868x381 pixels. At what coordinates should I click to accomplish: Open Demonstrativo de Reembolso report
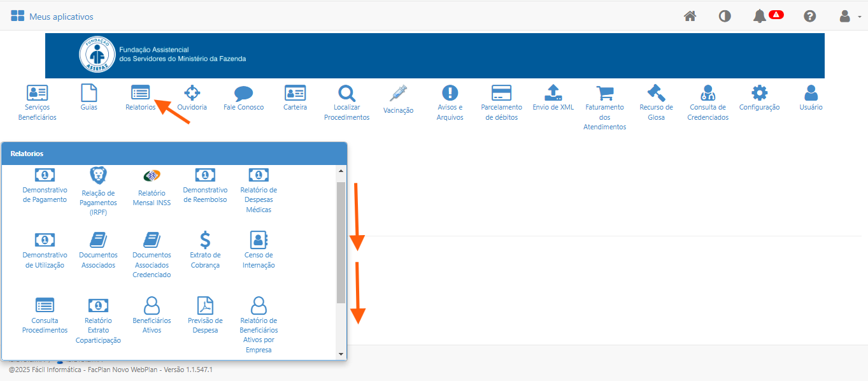205,185
